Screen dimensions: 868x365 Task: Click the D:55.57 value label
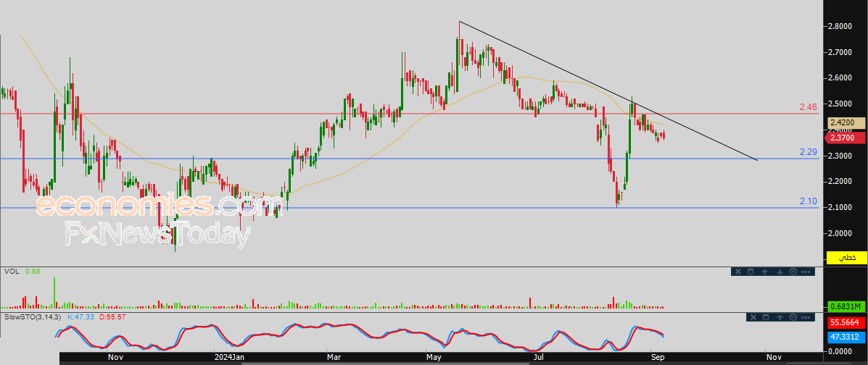click(112, 317)
